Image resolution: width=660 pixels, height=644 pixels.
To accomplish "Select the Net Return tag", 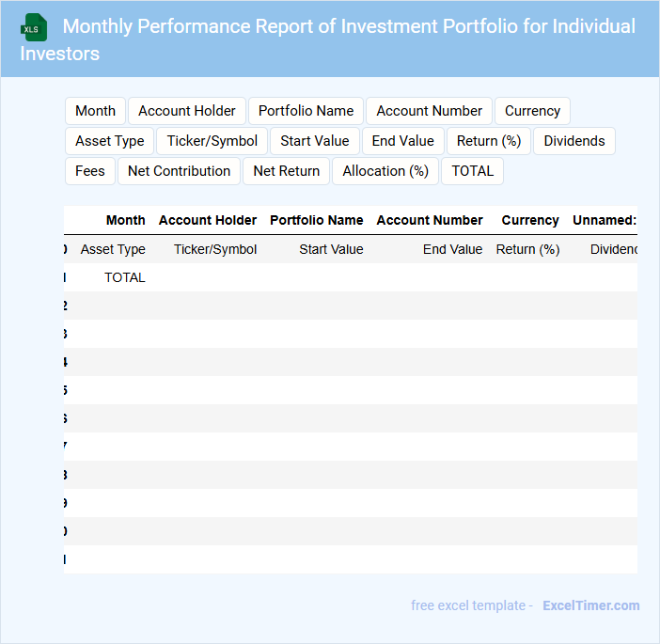I will [286, 171].
